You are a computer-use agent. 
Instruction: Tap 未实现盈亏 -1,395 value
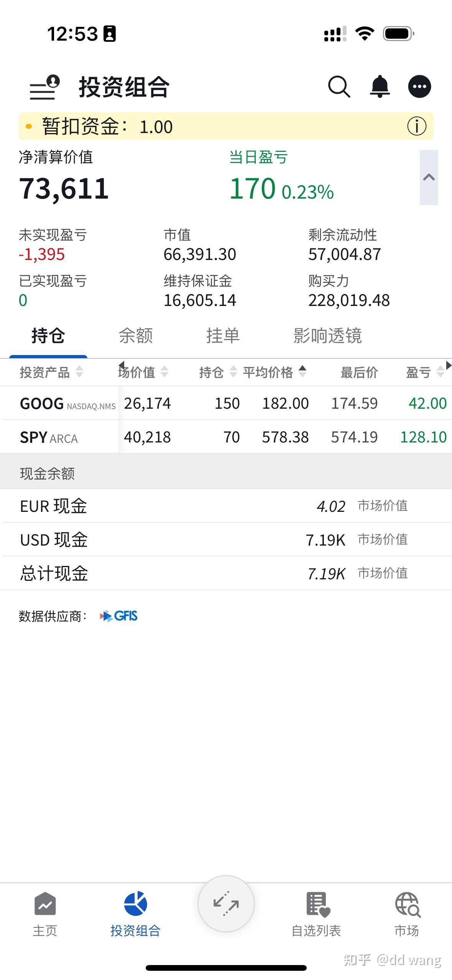(41, 254)
